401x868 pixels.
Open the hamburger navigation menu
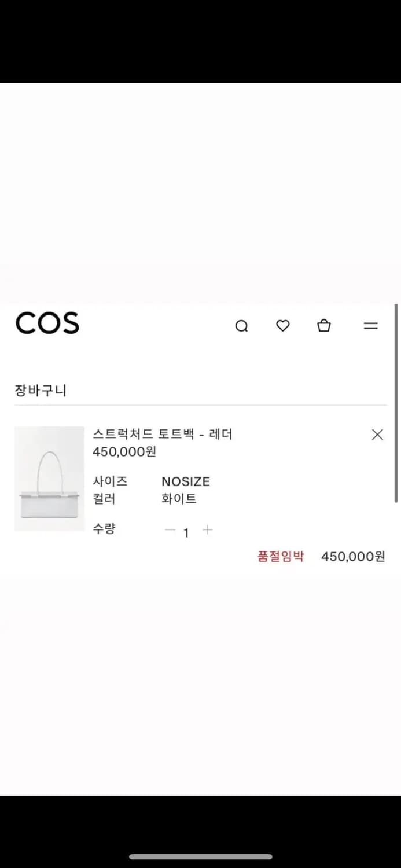pyautogui.click(x=370, y=326)
